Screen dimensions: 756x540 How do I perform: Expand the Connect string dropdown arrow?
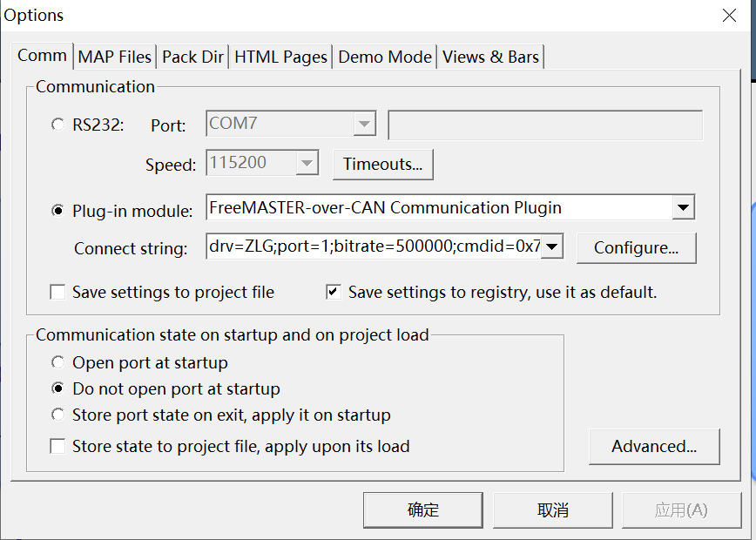[x=553, y=246]
